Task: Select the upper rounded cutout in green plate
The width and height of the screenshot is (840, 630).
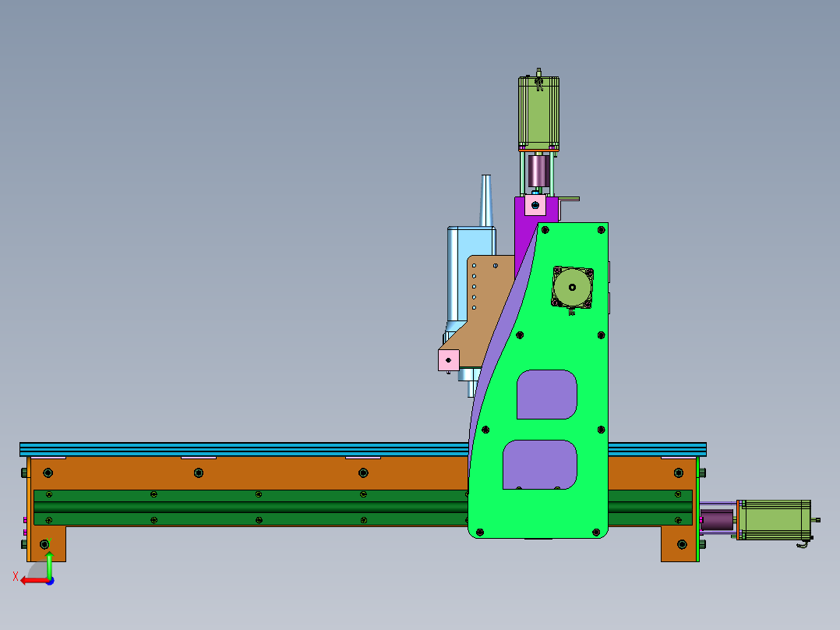Action: pyautogui.click(x=547, y=395)
